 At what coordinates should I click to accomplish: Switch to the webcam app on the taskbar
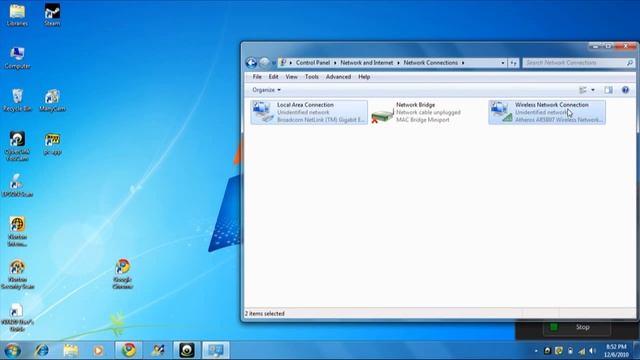click(x=187, y=350)
